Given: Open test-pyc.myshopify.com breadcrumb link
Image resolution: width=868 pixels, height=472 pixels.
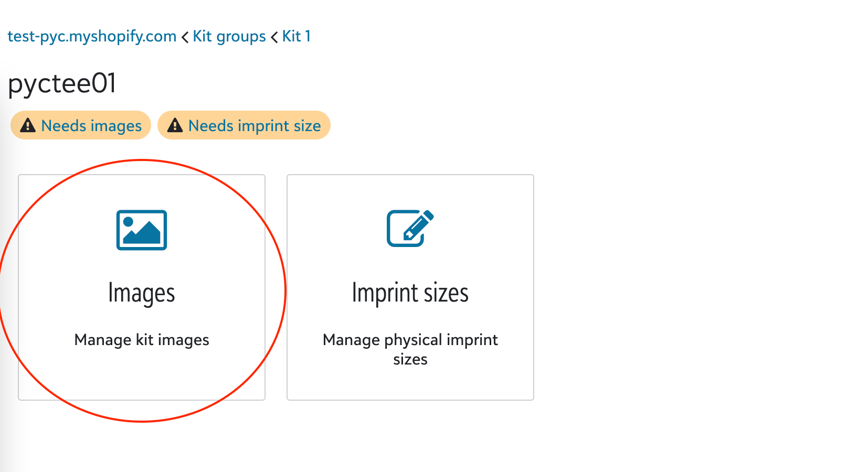Looking at the screenshot, I should point(92,36).
